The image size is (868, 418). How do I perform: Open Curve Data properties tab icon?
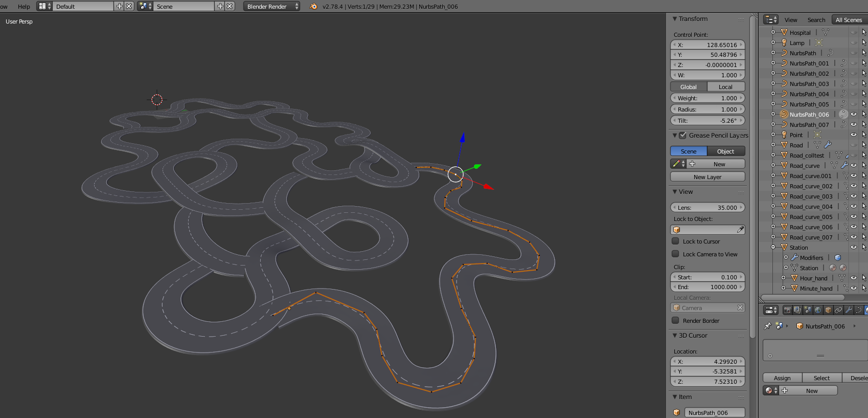tap(859, 310)
